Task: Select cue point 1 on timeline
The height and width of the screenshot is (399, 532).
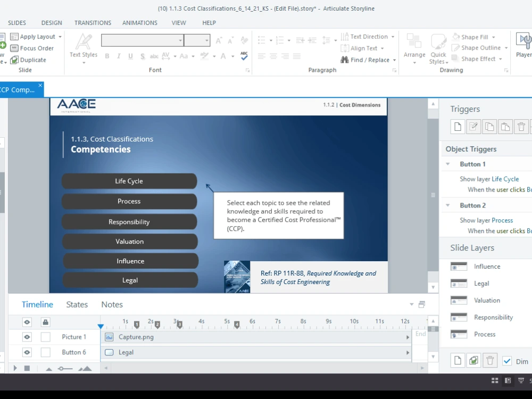Action: pos(137,325)
